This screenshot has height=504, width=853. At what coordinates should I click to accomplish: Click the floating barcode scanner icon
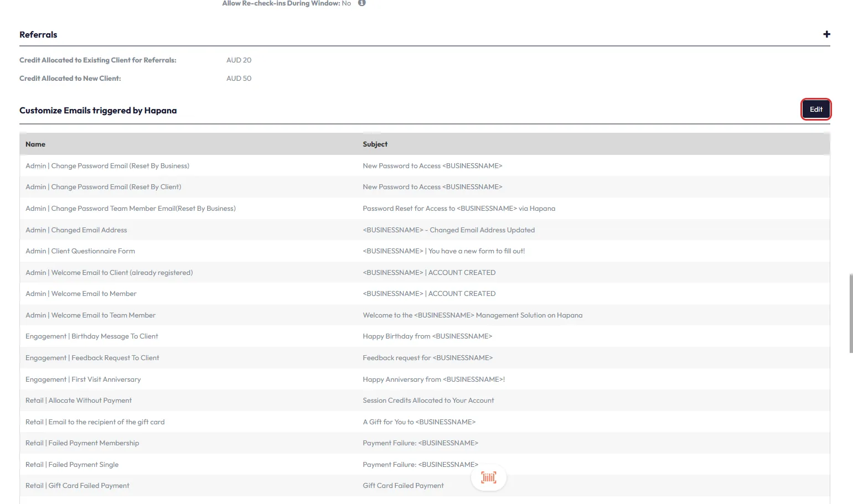[488, 477]
